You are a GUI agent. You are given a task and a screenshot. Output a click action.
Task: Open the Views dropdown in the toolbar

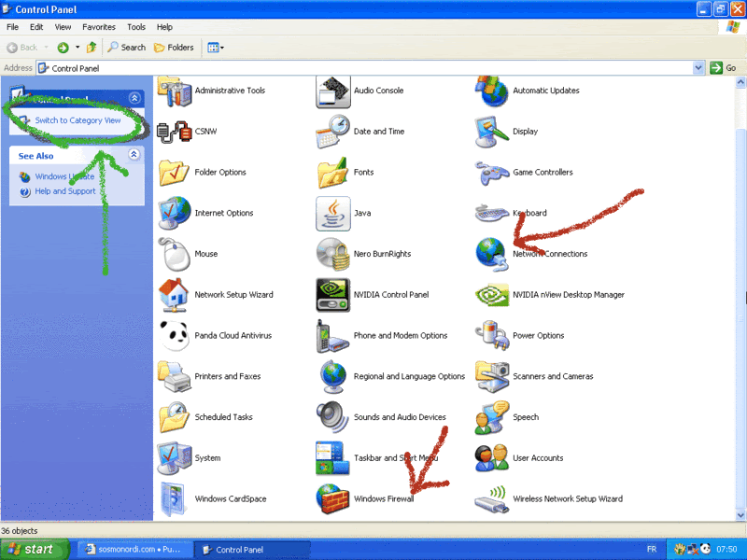click(x=216, y=48)
